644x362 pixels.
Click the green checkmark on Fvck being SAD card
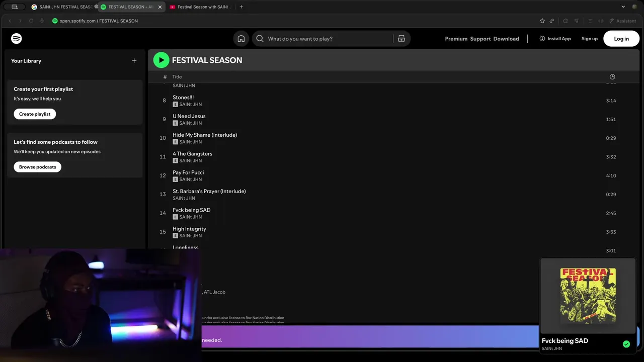click(626, 344)
